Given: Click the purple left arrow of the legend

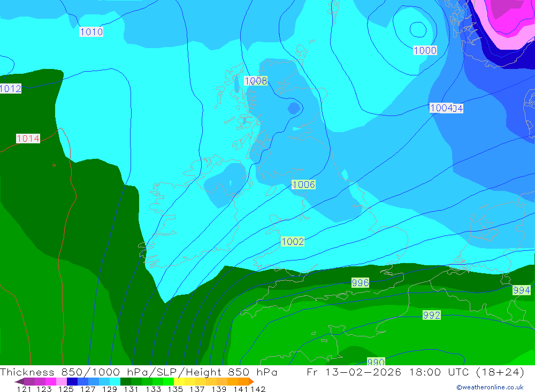Looking at the screenshot, I should pos(19,381).
